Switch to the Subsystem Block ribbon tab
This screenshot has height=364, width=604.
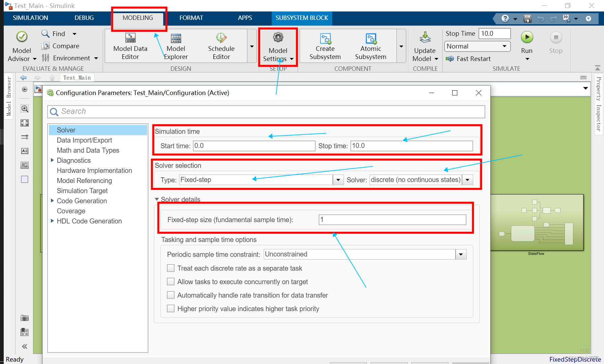tap(302, 18)
